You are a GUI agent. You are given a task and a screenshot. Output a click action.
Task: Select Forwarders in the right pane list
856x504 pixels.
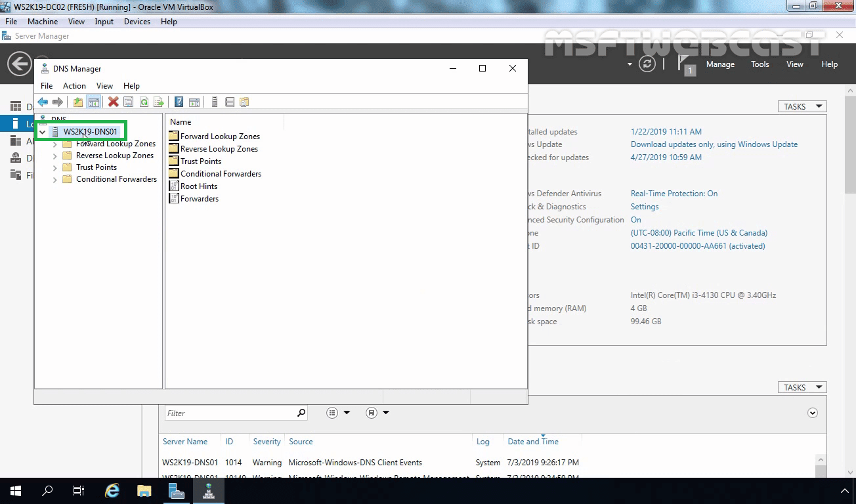[x=200, y=199]
